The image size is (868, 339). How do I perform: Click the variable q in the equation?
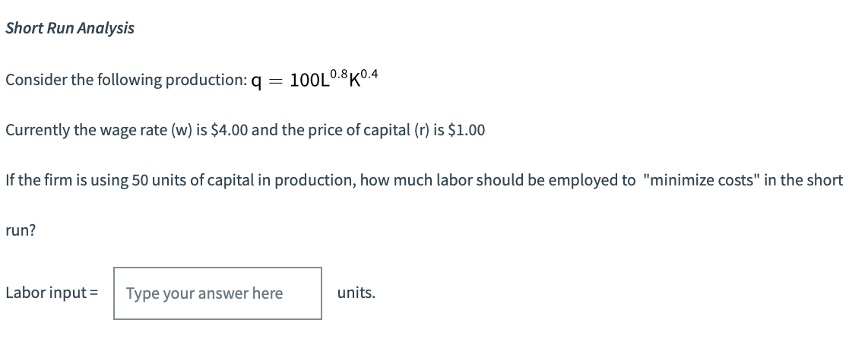[256, 81]
